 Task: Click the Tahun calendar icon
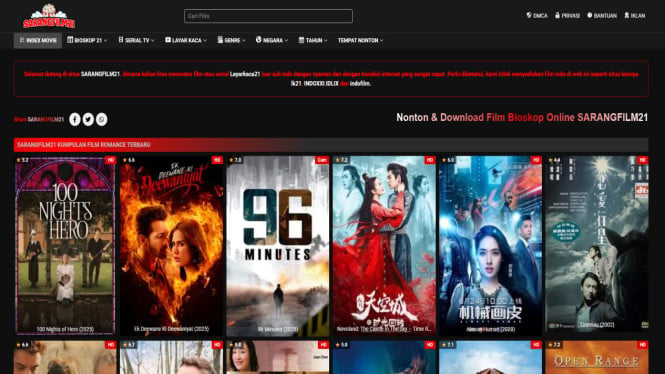pos(301,40)
